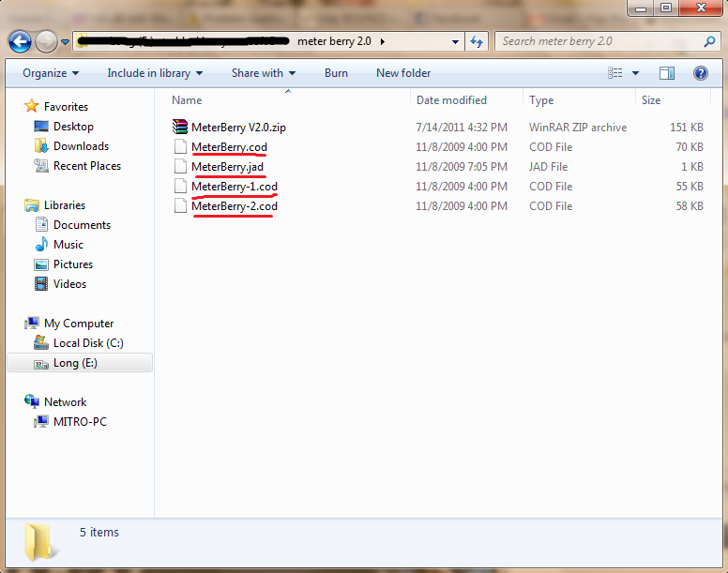
Task: Create a New folder
Action: pyautogui.click(x=403, y=73)
